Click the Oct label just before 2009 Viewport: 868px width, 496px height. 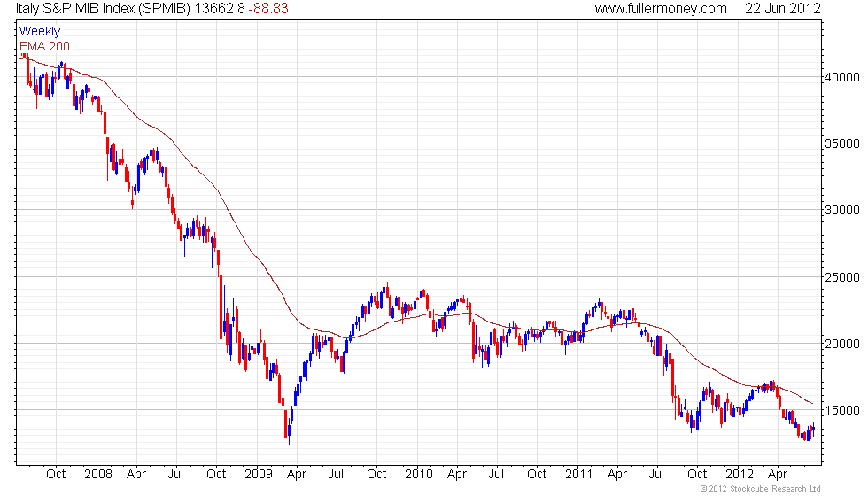pos(216,475)
